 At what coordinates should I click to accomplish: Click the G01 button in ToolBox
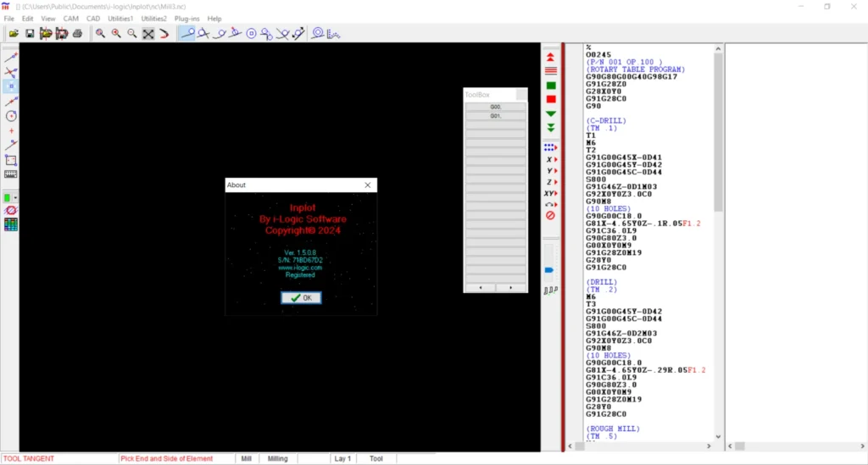coord(495,116)
